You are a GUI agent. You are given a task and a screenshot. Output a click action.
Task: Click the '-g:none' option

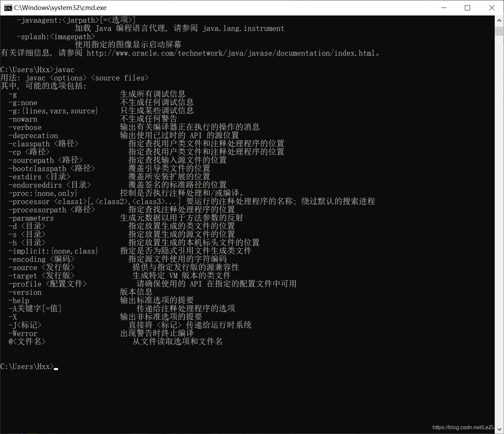[23, 103]
